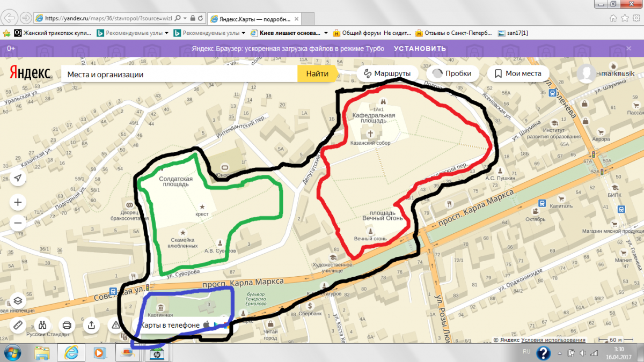Click the RU language indicator
Screen dimensions: 644x362
coord(527,351)
